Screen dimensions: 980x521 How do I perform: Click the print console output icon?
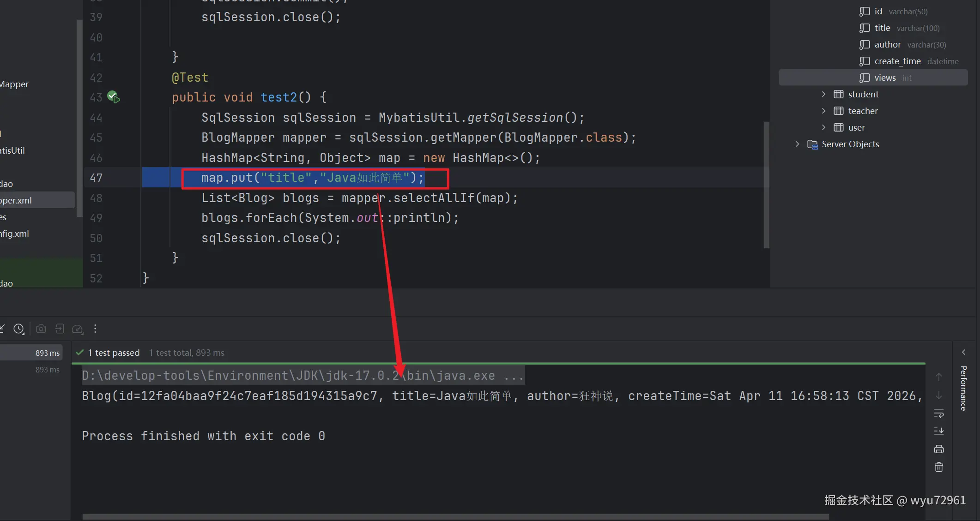[939, 449]
